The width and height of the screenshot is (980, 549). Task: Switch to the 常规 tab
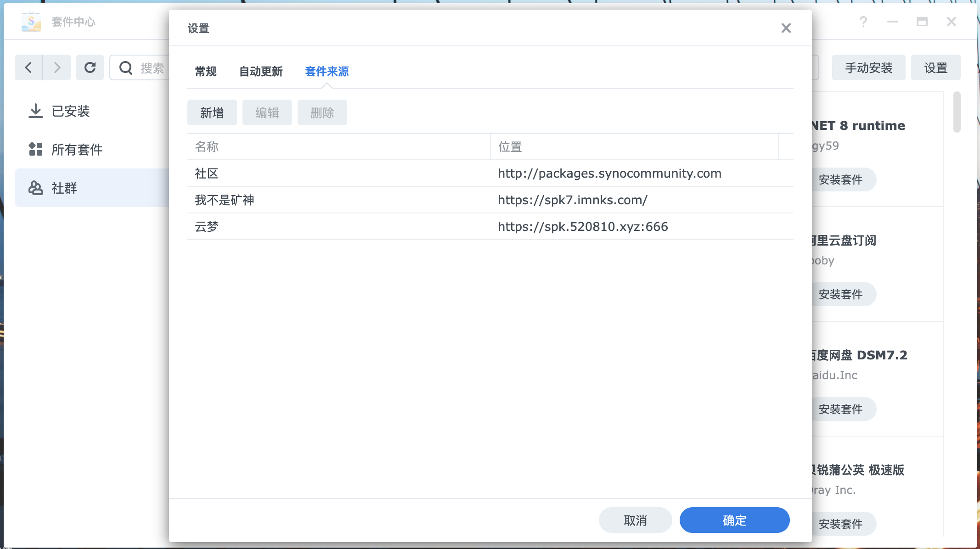click(x=205, y=72)
